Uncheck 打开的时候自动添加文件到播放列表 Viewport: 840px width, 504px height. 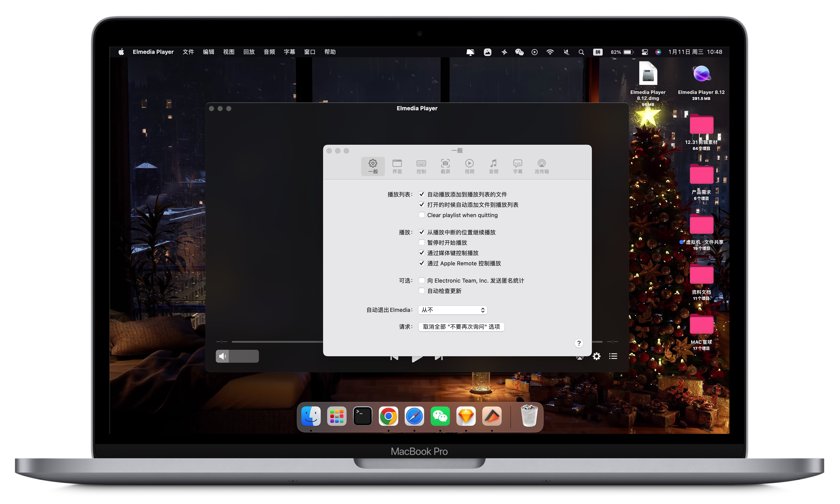click(x=421, y=204)
